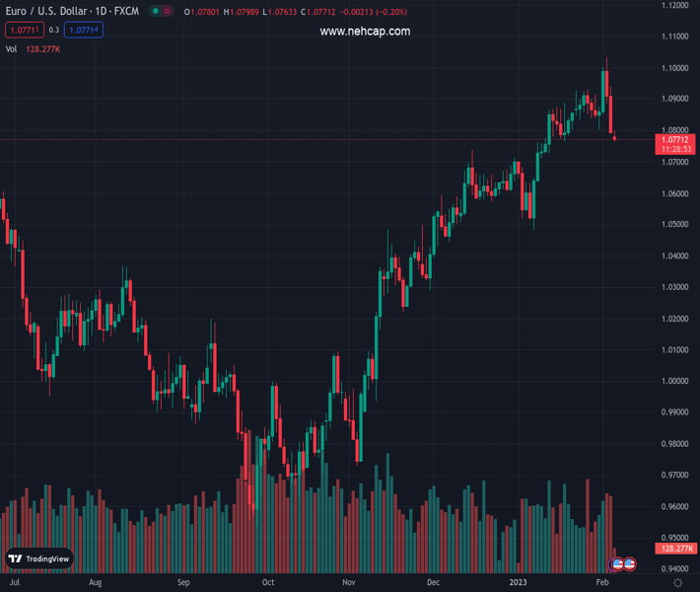Open the leftmost US flag economic event
700x592 pixels.
pos(617,563)
